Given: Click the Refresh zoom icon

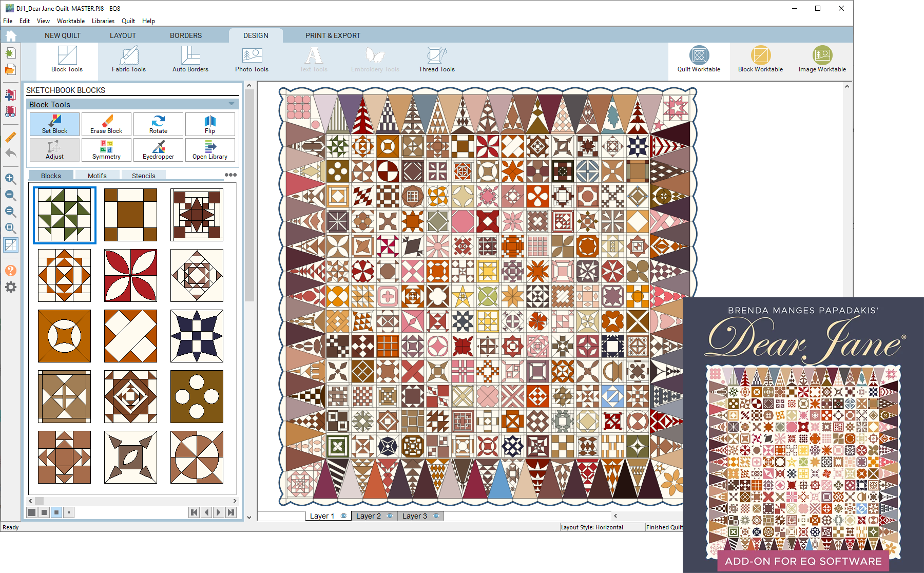Looking at the screenshot, I should tap(10, 212).
